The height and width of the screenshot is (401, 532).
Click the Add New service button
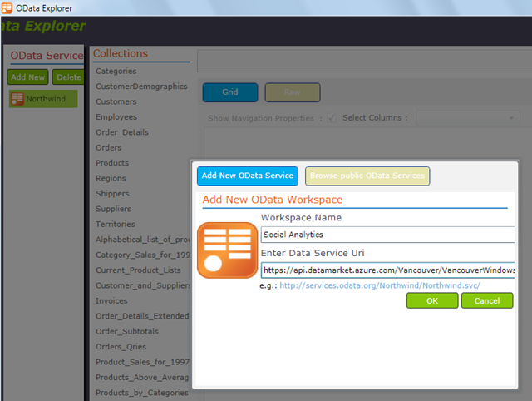(x=27, y=77)
